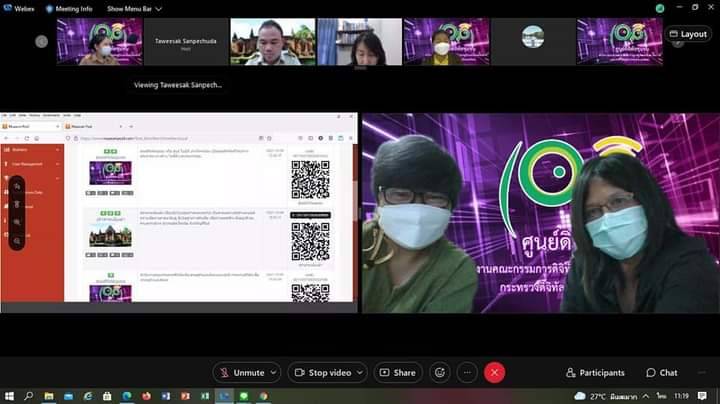Image resolution: width=720 pixels, height=404 pixels.
Task: Open the Layout options button
Action: 688,34
